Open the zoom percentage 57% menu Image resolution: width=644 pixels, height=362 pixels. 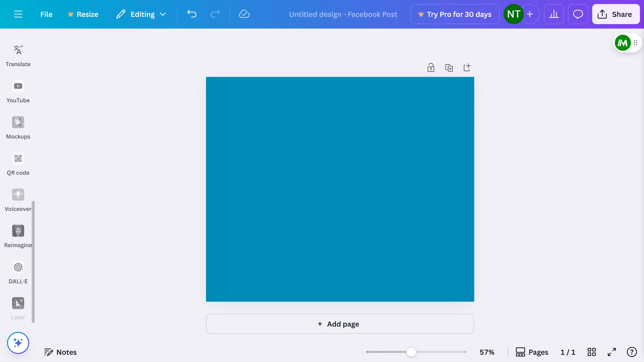[487, 352]
